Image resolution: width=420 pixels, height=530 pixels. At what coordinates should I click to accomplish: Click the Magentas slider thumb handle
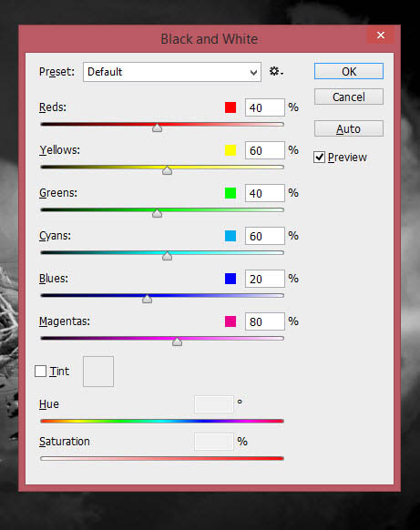177,341
